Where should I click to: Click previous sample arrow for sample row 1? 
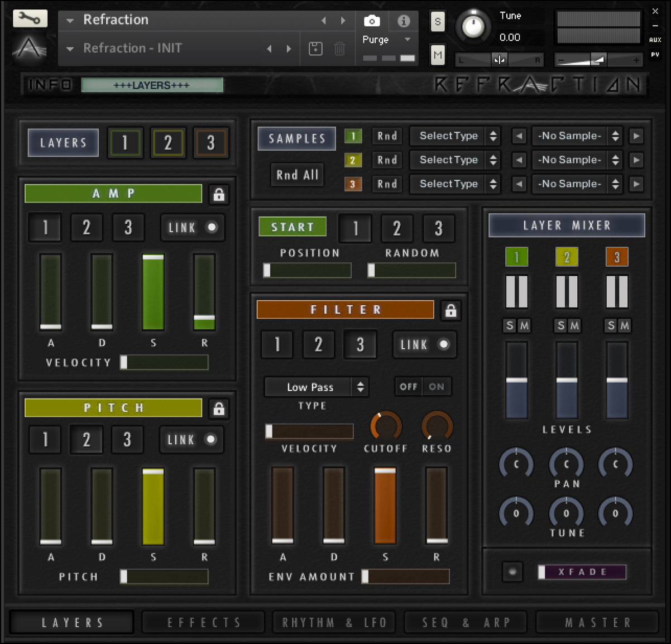[519, 136]
